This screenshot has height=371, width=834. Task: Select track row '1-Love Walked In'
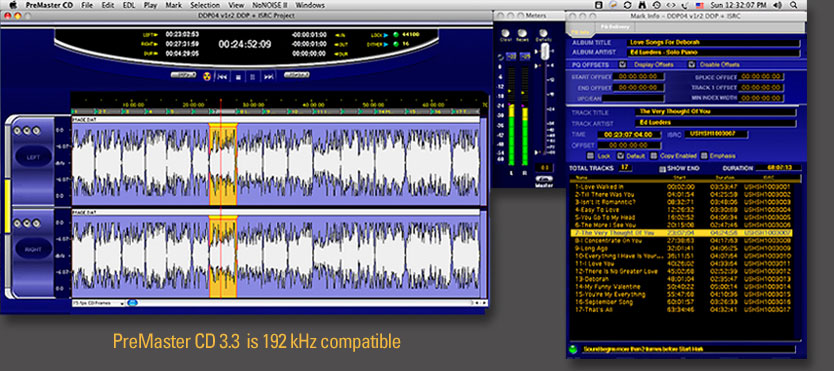(681, 187)
